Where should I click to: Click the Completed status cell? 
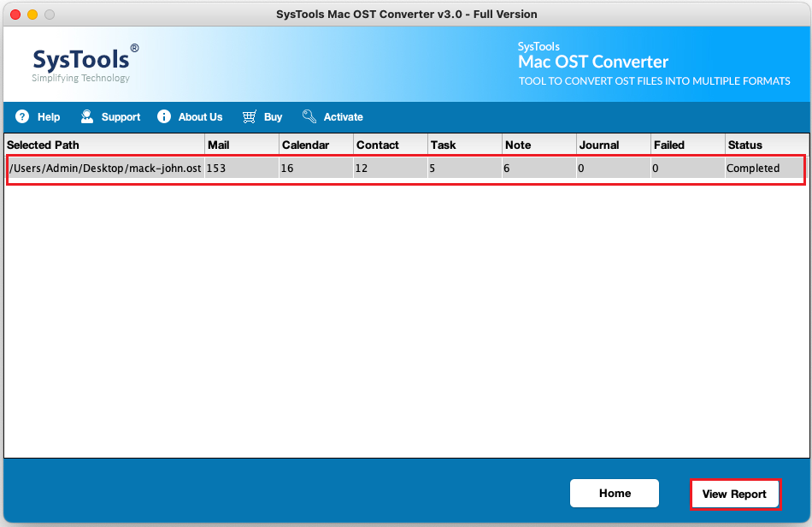pos(765,169)
